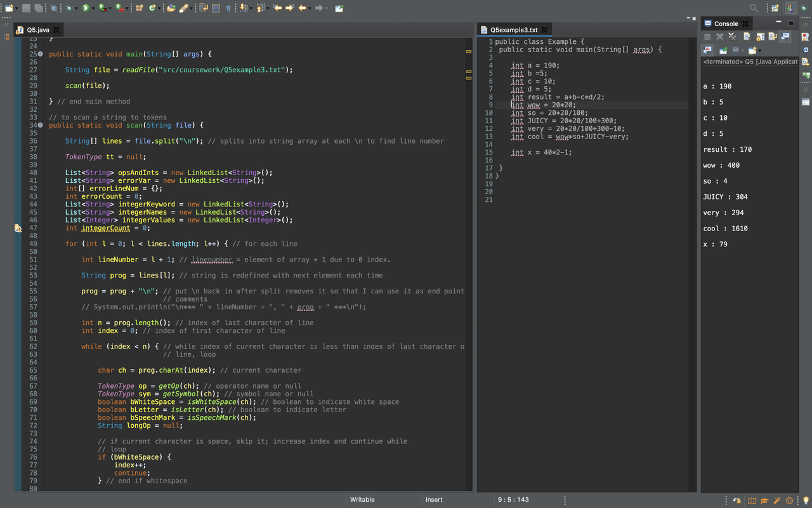Click Clear Console icon in Console toolbar
Screen dimensions: 812x508
747,37
